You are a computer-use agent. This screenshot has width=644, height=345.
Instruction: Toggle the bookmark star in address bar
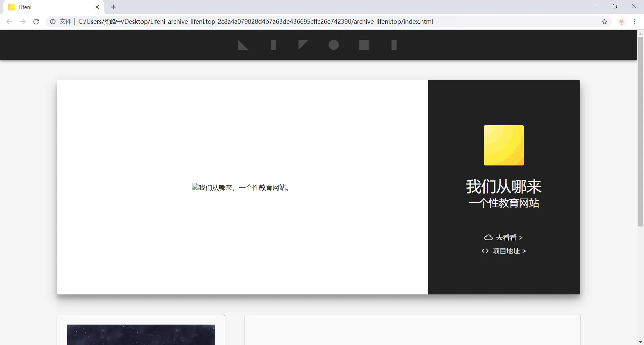tap(605, 21)
